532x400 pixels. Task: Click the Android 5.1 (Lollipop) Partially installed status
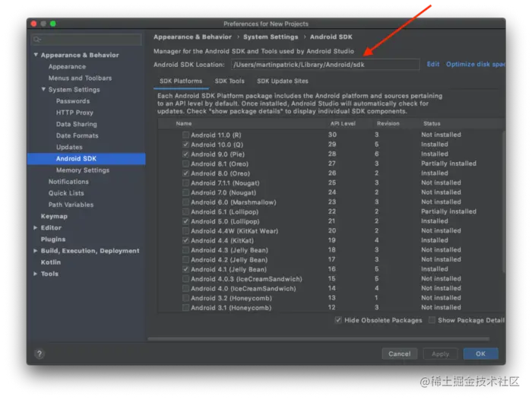point(448,211)
